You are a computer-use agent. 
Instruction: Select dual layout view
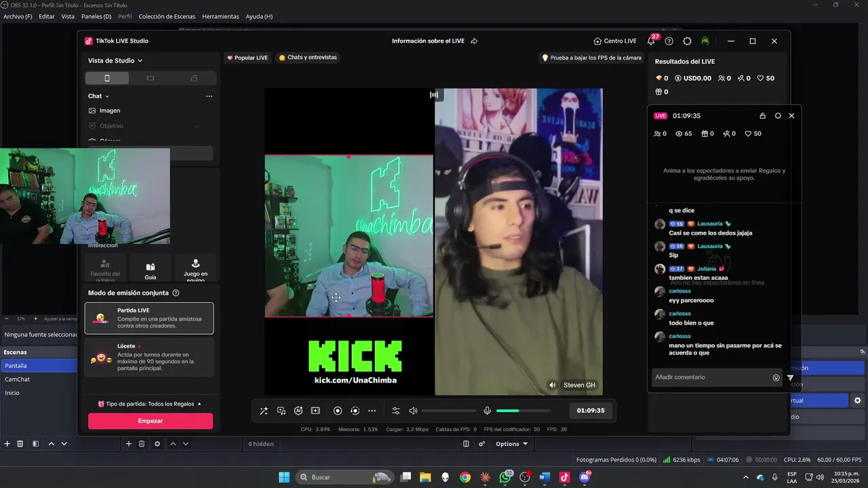[194, 78]
